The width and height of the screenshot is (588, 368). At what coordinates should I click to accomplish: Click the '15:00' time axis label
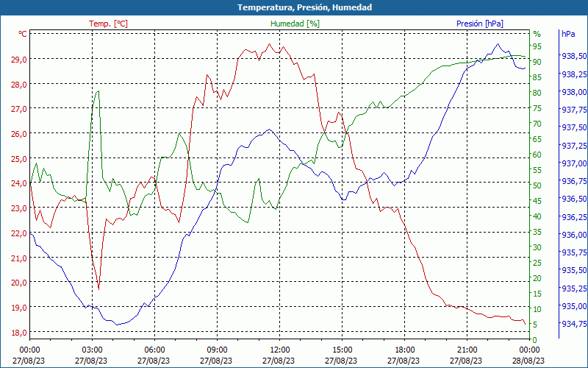(342, 350)
